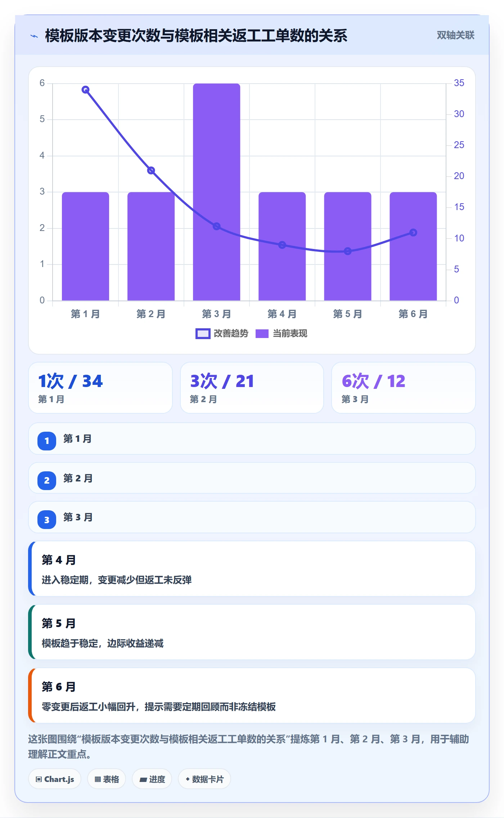The width and height of the screenshot is (504, 818).
Task: Click the summary paragraph starting 这张图围绕
Action: click(x=249, y=747)
